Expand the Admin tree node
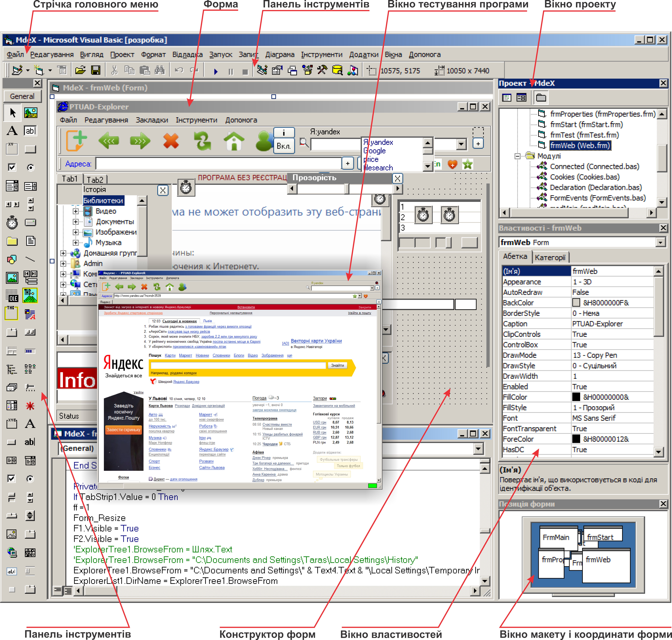The height and width of the screenshot is (640, 672). tap(63, 264)
